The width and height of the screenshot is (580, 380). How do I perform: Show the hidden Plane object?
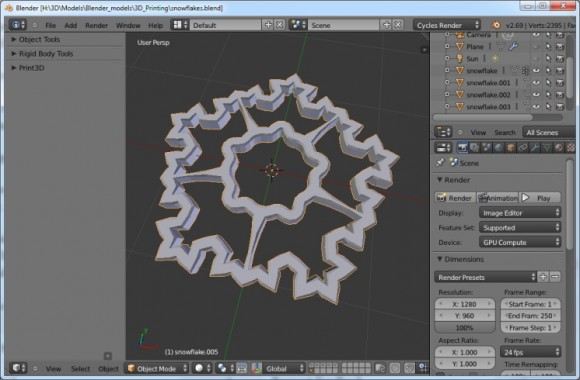click(536, 46)
